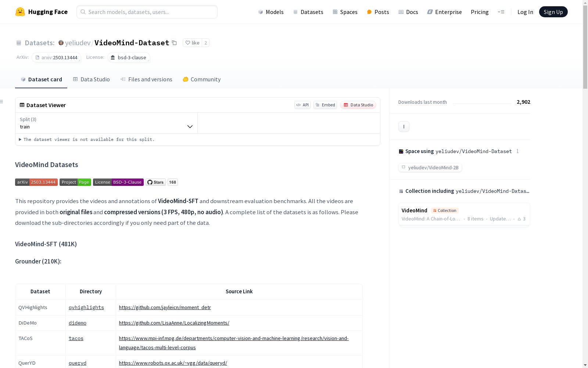Click the Datasets: breadcrumb link
The height and width of the screenshot is (368, 588).
coord(40,43)
